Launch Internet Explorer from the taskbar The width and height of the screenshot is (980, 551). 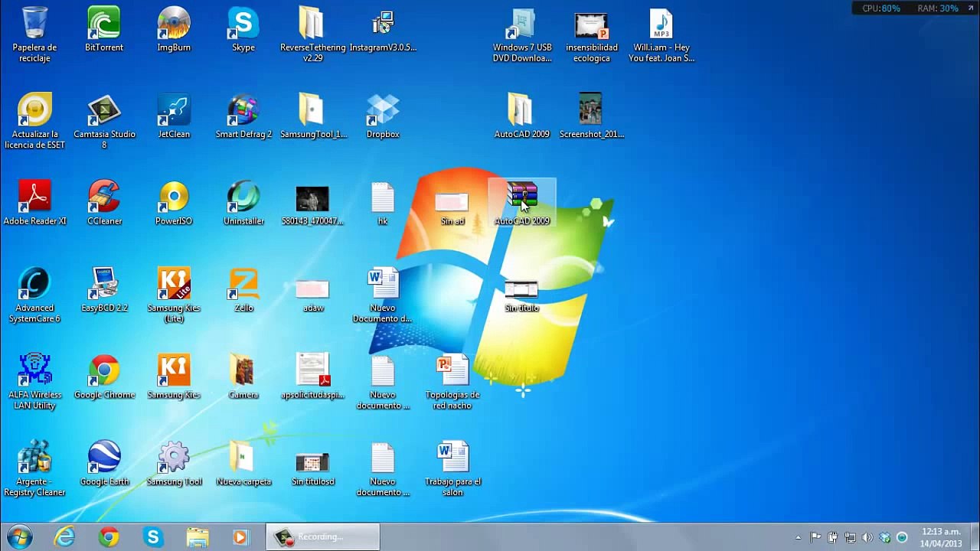click(64, 537)
